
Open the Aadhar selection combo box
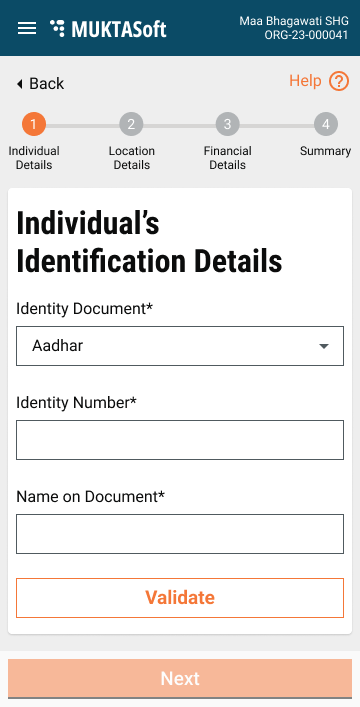pos(180,346)
